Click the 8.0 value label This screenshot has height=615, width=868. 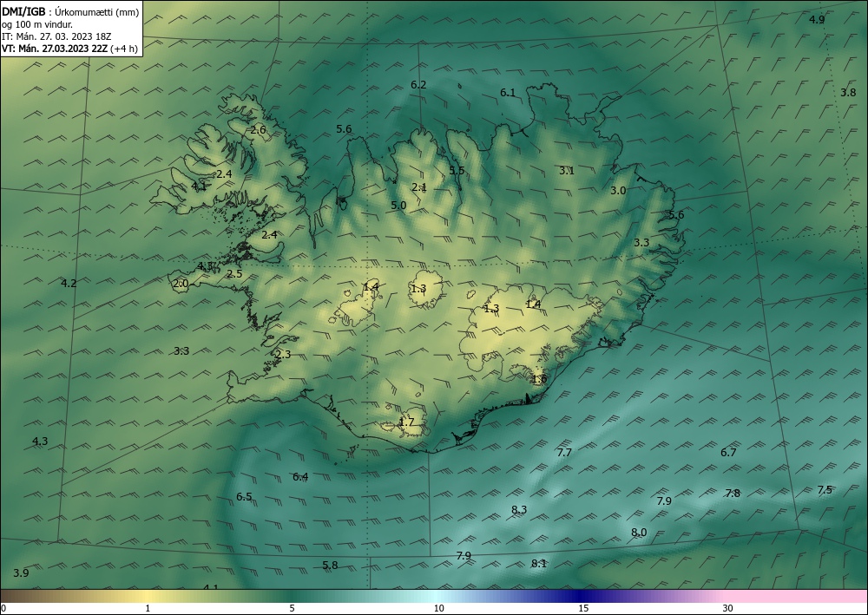[x=639, y=533]
